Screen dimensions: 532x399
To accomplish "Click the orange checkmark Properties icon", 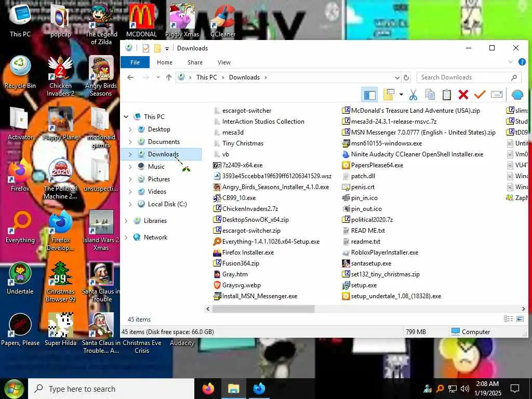I will pos(480,95).
